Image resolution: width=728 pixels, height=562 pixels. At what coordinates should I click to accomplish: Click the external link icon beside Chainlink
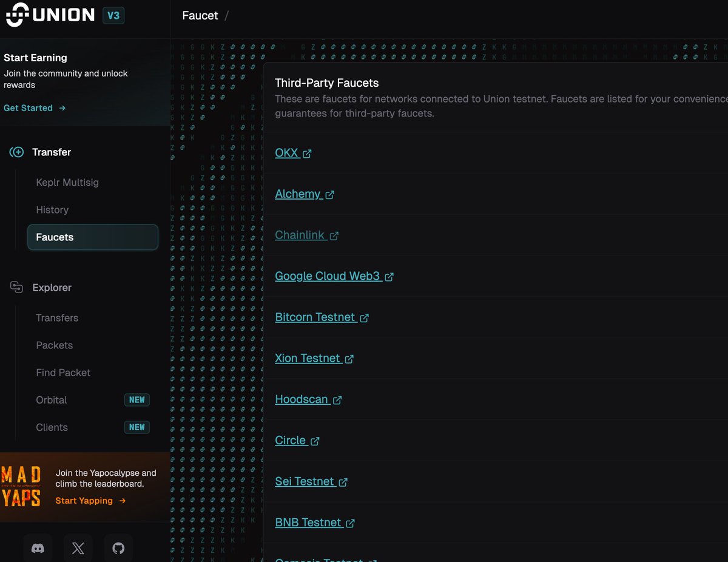pyautogui.click(x=334, y=235)
